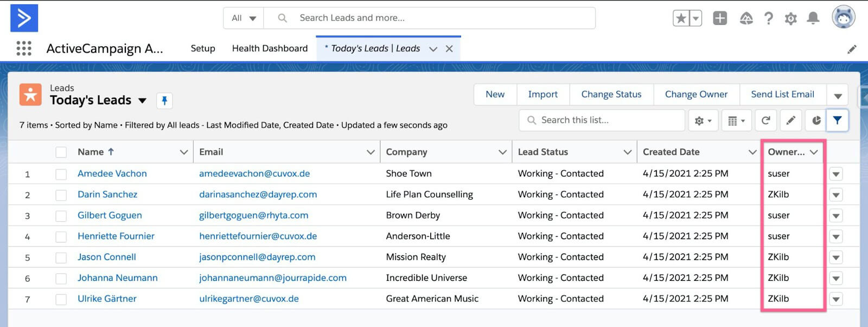Open row actions for Henriette Fournier
This screenshot has width=868, height=327.
[836, 237]
